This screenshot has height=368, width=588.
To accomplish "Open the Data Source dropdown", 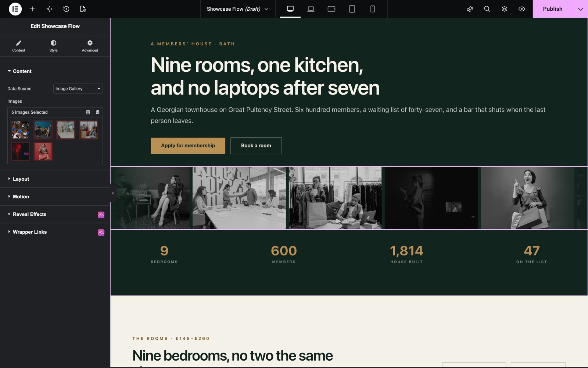I will [x=78, y=89].
